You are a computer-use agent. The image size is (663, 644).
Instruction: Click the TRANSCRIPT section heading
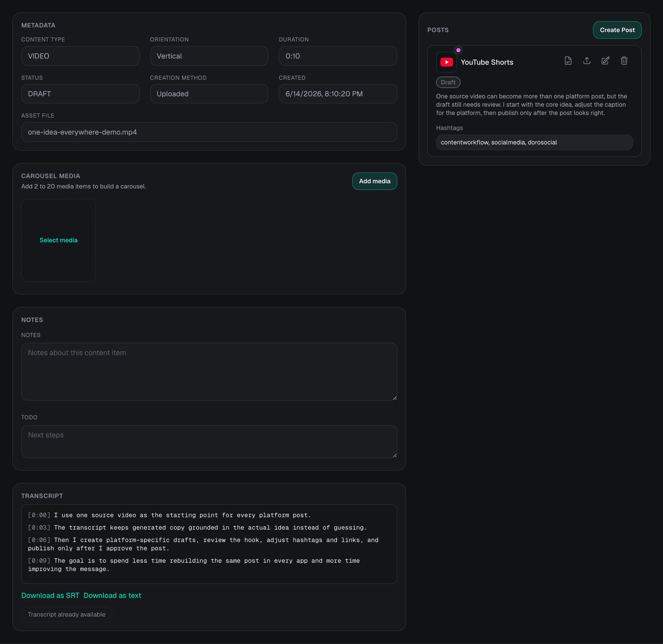(x=42, y=496)
